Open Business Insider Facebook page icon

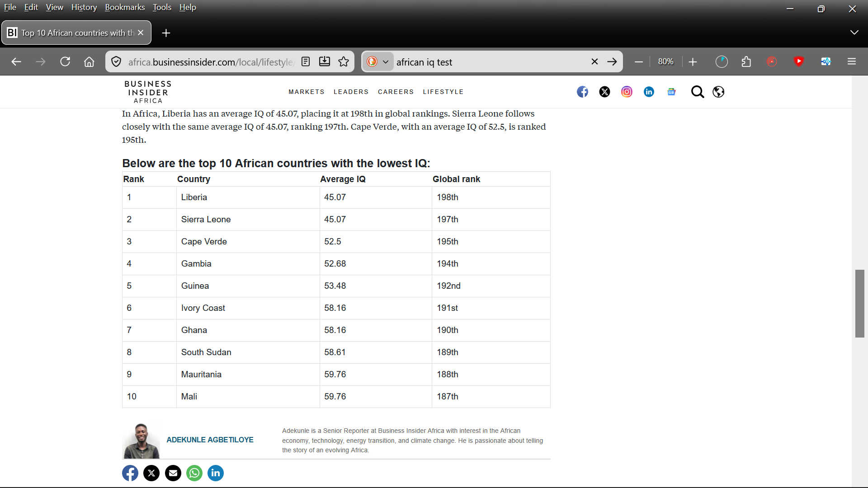[x=582, y=92]
